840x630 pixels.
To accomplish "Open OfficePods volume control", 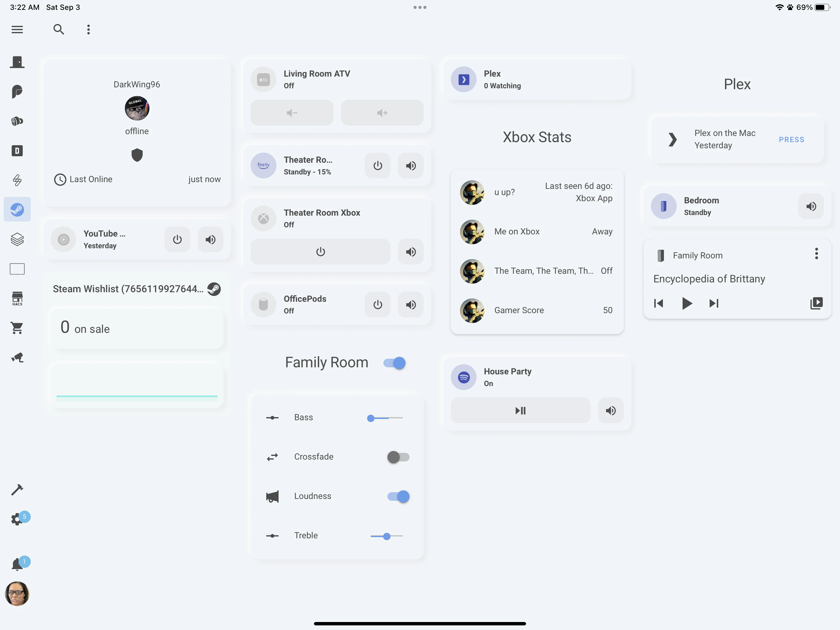I will click(x=411, y=305).
